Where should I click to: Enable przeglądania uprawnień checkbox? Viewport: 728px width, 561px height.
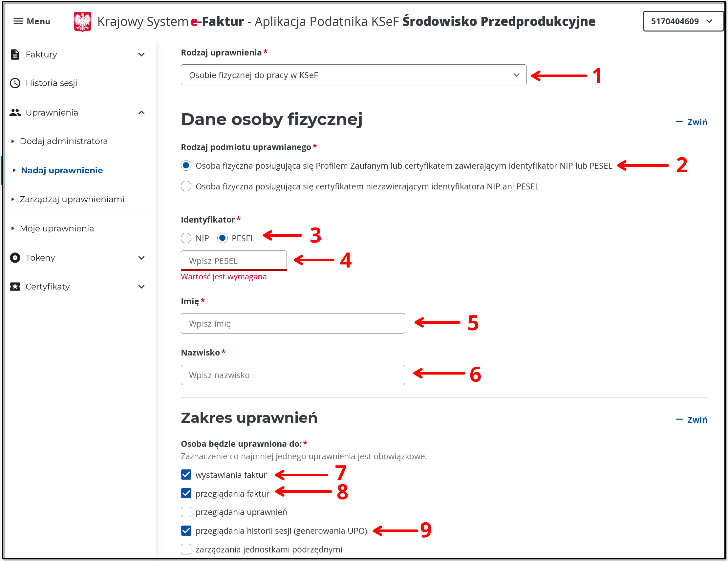186,512
